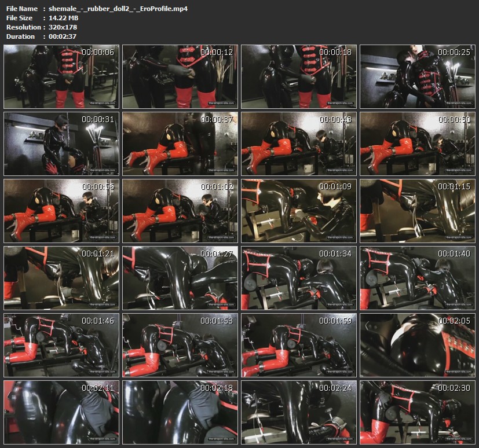Open the thumbnail marked 00:00:25
479x448 pixels.
tap(417, 77)
